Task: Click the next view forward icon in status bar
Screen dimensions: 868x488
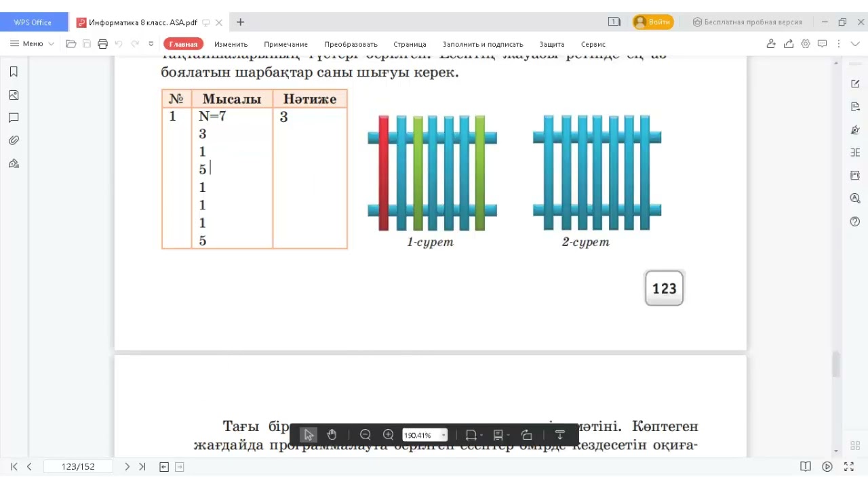Action: tap(179, 466)
